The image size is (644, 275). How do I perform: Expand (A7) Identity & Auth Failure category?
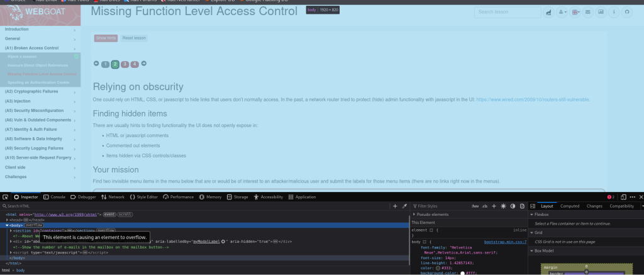pyautogui.click(x=40, y=130)
